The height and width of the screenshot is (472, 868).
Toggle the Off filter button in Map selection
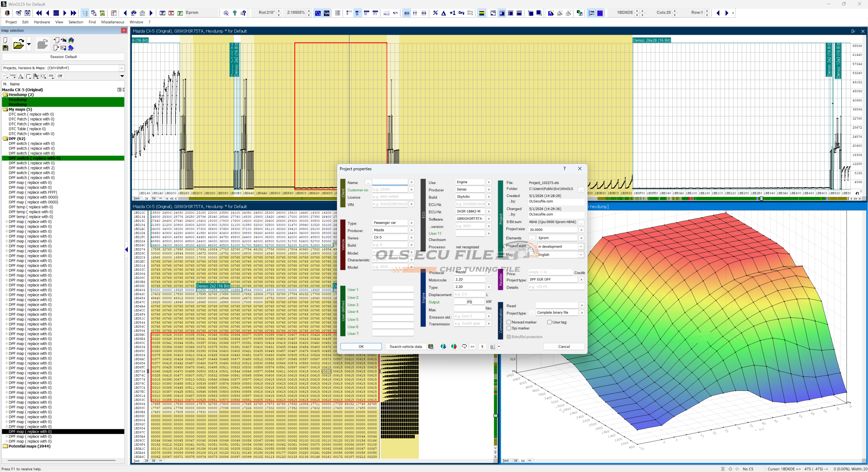point(60,76)
